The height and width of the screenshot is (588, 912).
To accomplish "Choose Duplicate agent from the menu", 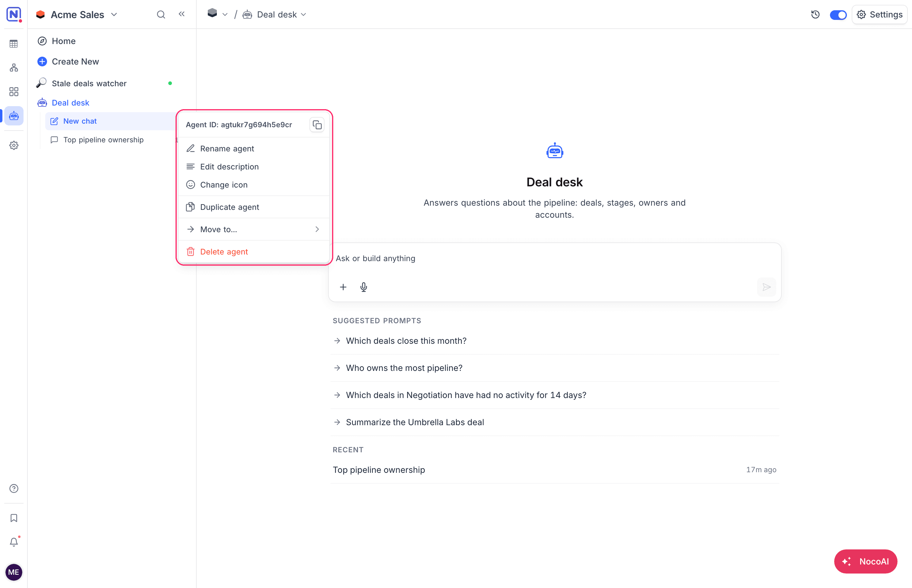I will pos(254,207).
